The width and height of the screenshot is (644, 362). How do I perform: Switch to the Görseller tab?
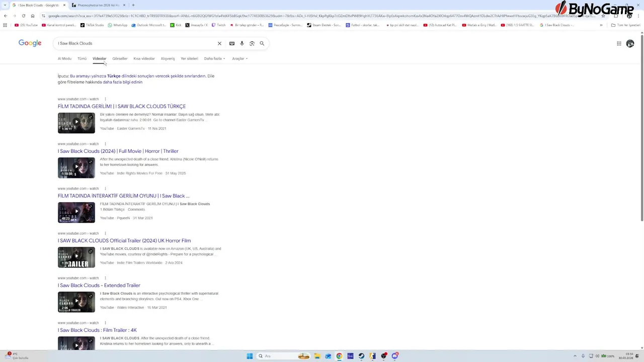tap(120, 58)
